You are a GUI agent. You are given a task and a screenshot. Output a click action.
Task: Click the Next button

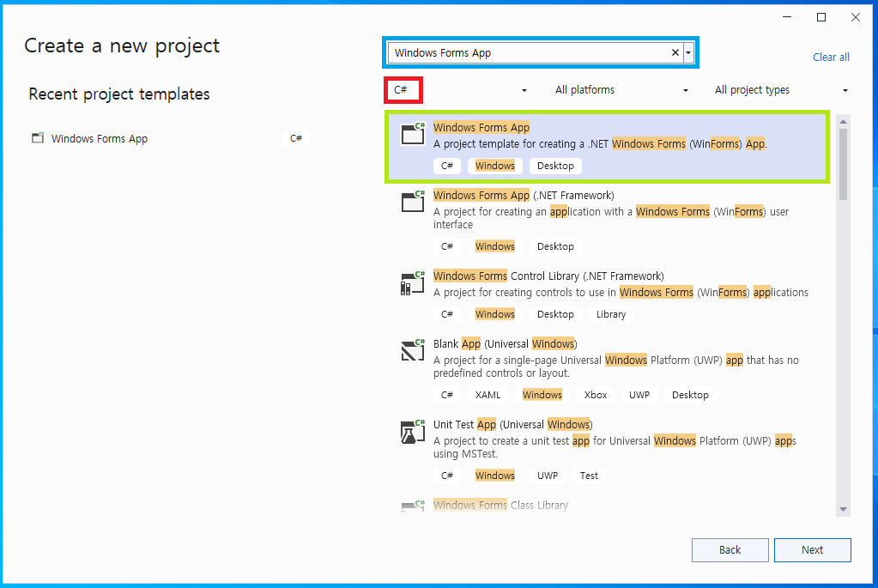tap(813, 550)
